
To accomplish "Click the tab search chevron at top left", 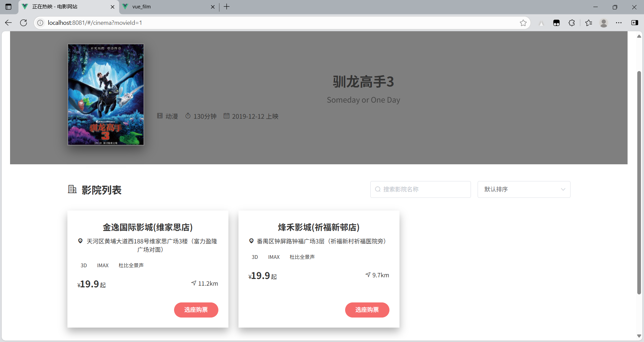I will click(x=8, y=7).
